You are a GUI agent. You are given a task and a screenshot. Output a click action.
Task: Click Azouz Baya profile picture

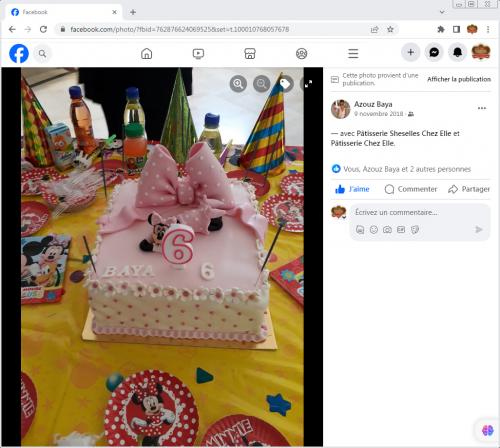click(340, 109)
